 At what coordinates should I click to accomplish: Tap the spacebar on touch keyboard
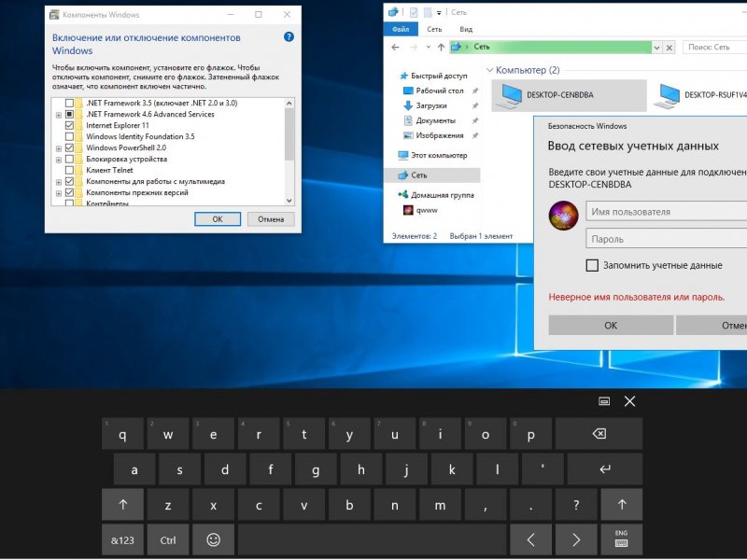point(372,540)
